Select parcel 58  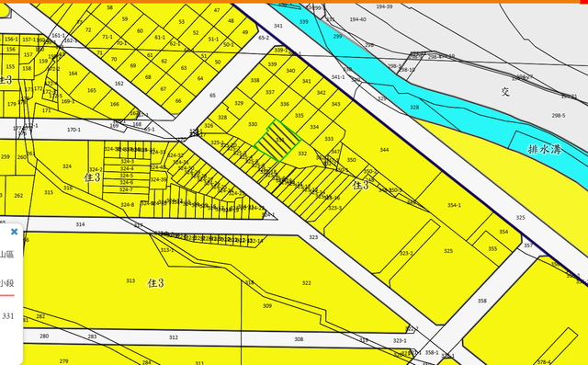pyautogui.click(x=109, y=7)
